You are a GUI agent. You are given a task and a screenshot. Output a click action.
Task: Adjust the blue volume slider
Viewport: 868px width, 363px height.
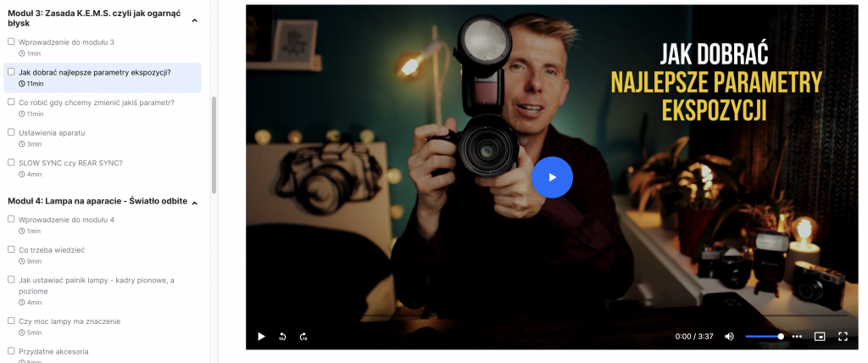pyautogui.click(x=764, y=337)
